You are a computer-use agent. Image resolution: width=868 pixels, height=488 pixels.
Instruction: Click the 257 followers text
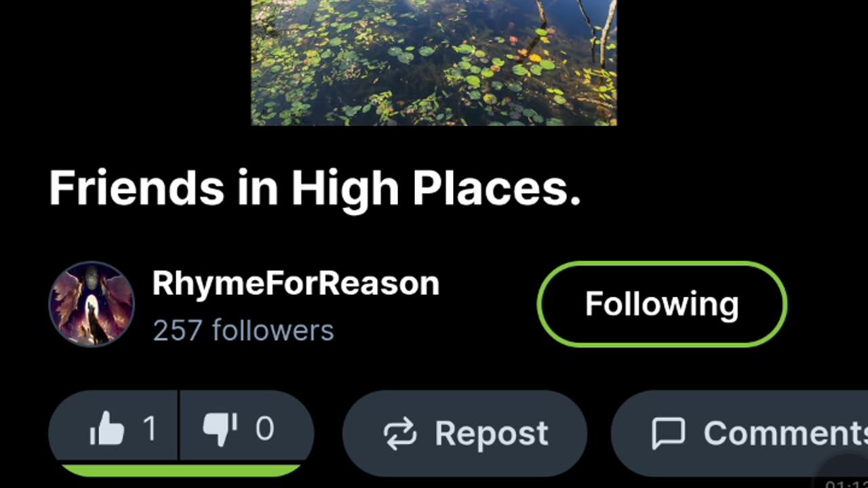pyautogui.click(x=243, y=331)
